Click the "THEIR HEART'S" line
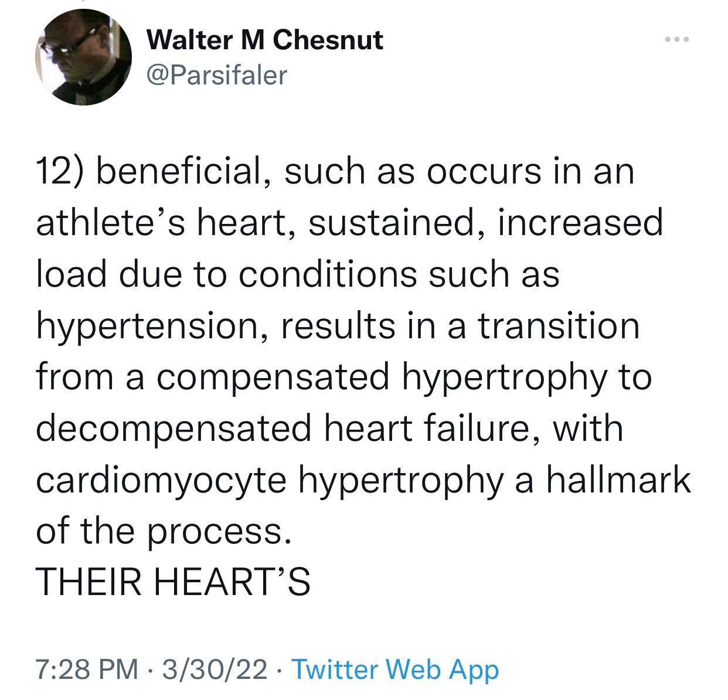728x700 pixels. point(173,583)
